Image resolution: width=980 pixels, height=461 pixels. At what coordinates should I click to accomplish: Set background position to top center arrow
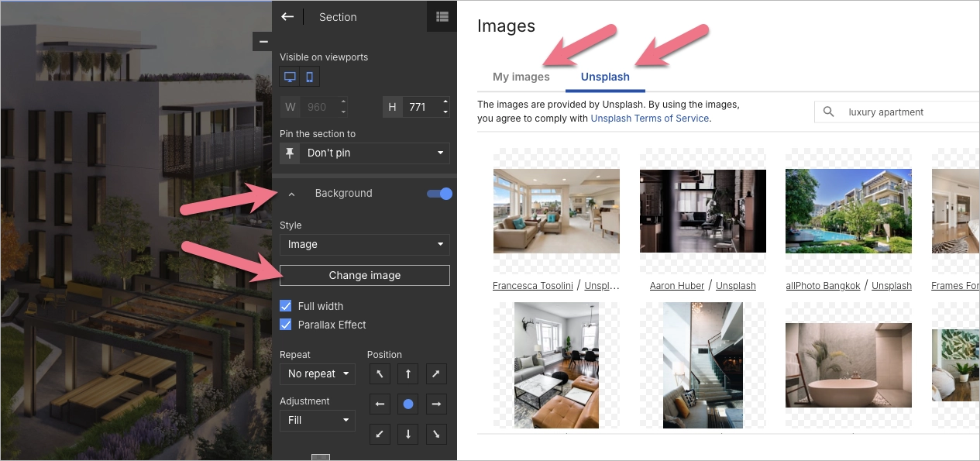point(407,373)
